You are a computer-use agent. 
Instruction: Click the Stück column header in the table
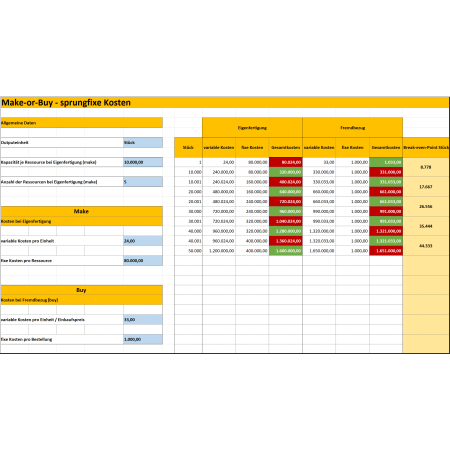click(x=188, y=147)
